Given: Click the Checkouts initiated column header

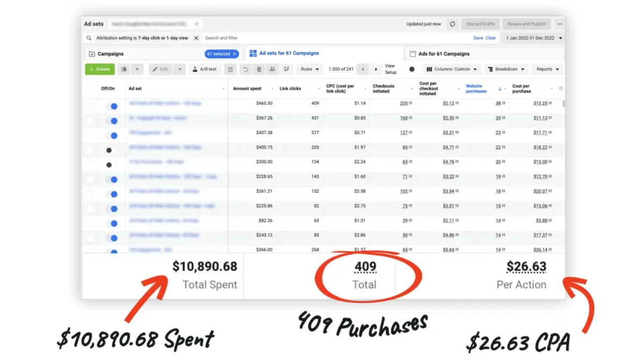Looking at the screenshot, I should coord(384,88).
